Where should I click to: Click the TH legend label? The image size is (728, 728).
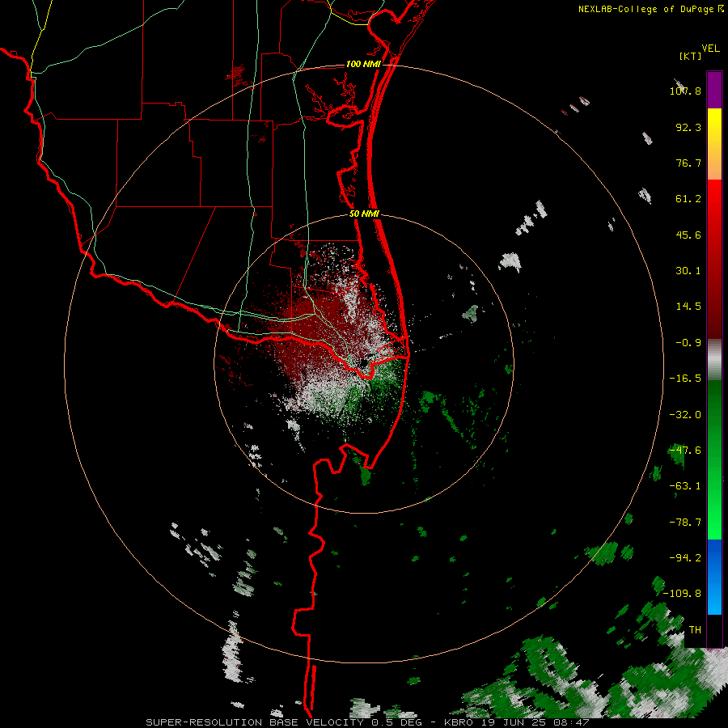click(x=695, y=629)
